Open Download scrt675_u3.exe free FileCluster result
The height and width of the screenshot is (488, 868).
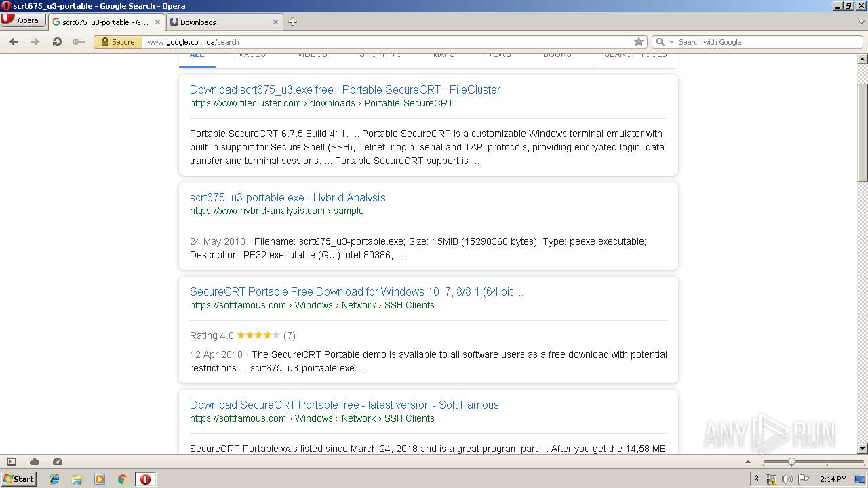(345, 89)
